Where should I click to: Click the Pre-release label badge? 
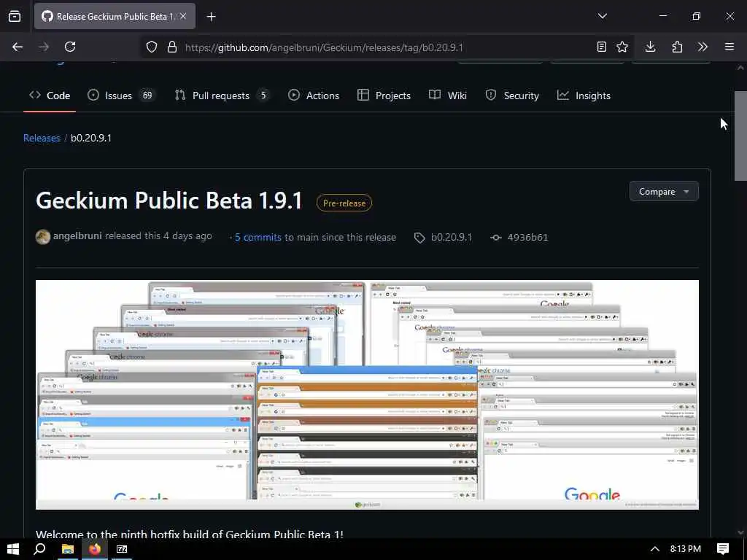[344, 203]
